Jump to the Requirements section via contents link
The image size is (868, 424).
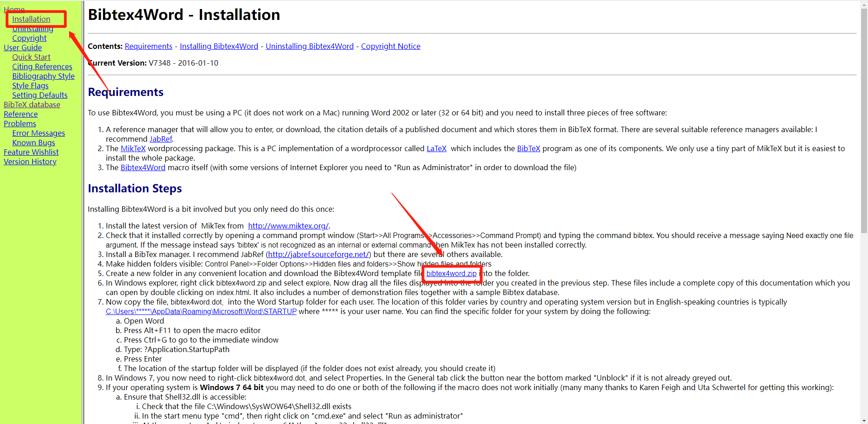coord(148,46)
